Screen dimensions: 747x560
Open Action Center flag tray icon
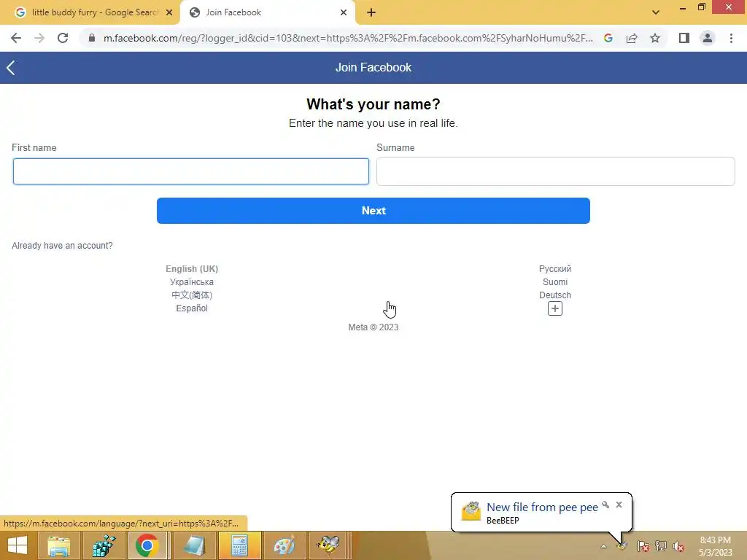tap(643, 546)
